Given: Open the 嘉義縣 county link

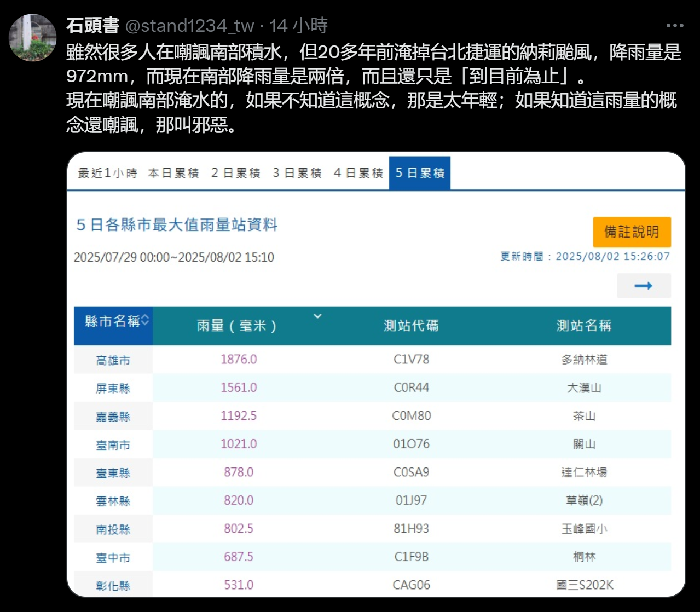Looking at the screenshot, I should click(113, 417).
